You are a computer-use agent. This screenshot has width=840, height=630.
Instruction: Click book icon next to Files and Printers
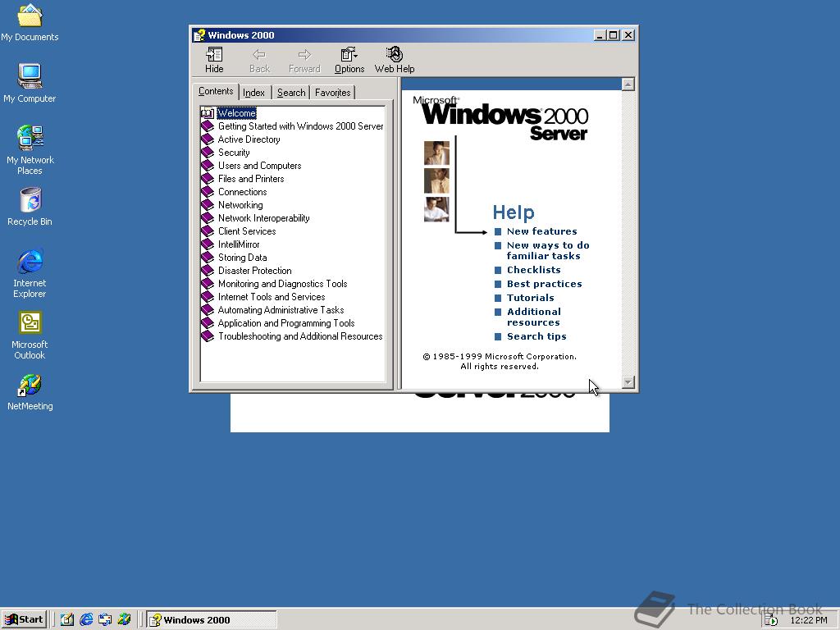pos(208,179)
